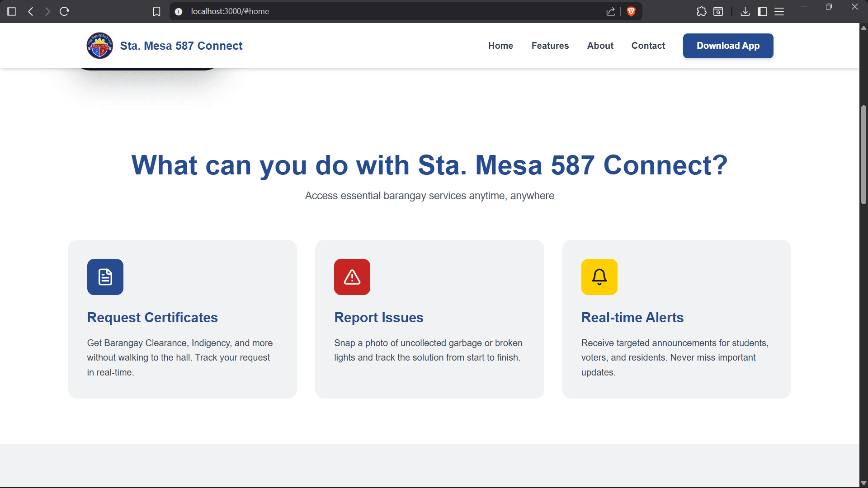
Task: Click the page vertical scrollbar thumb
Action: [x=863, y=154]
